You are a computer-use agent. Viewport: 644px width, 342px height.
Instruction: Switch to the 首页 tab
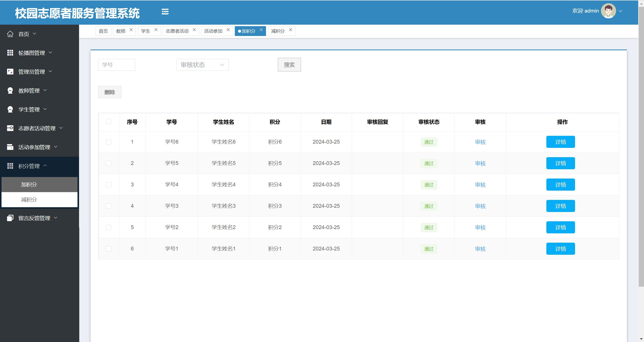point(103,31)
